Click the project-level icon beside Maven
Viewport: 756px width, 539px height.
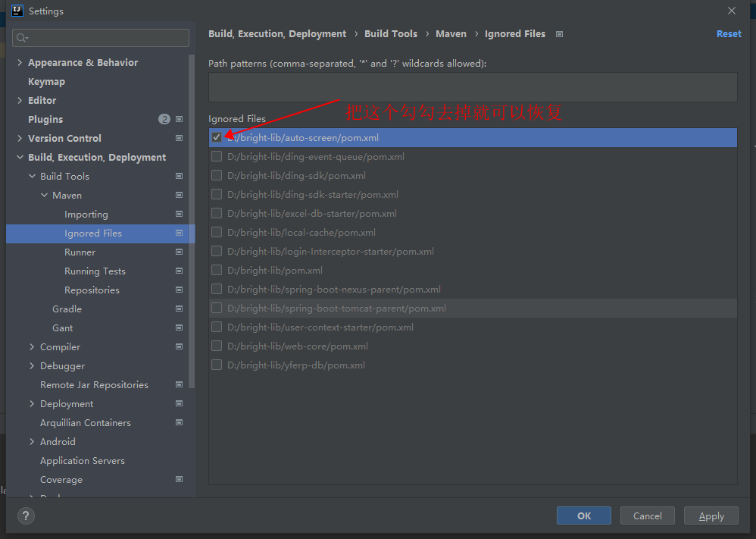point(179,195)
